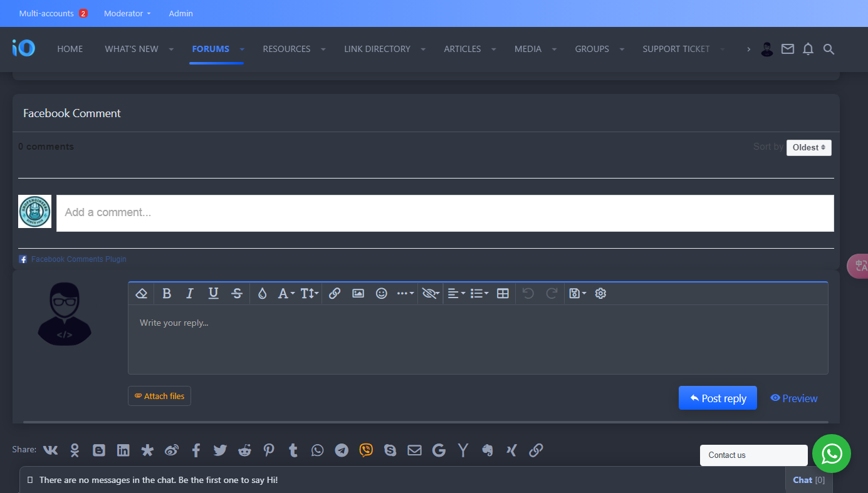Share thread on Weibo
The height and width of the screenshot is (493, 868).
(x=172, y=450)
